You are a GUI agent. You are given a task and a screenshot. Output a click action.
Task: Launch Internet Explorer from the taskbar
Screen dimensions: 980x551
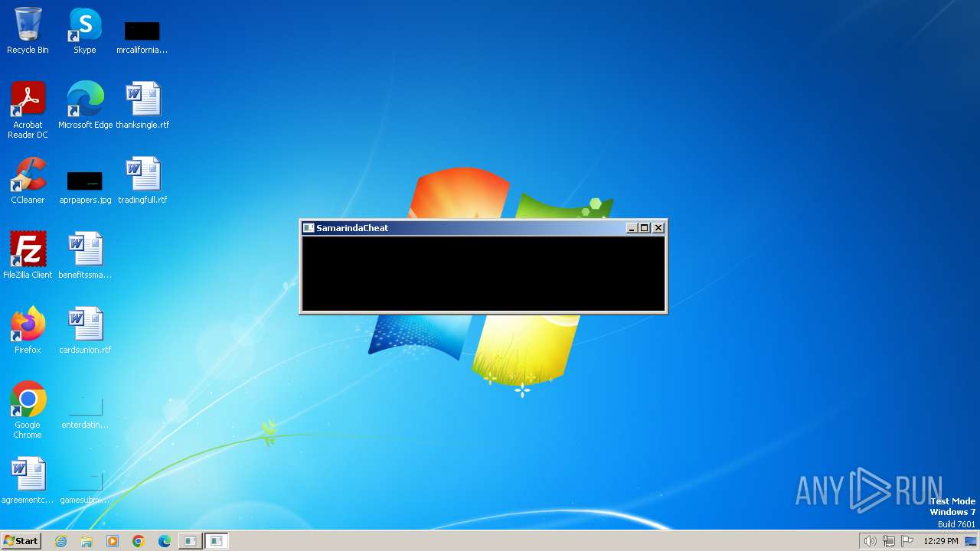60,541
